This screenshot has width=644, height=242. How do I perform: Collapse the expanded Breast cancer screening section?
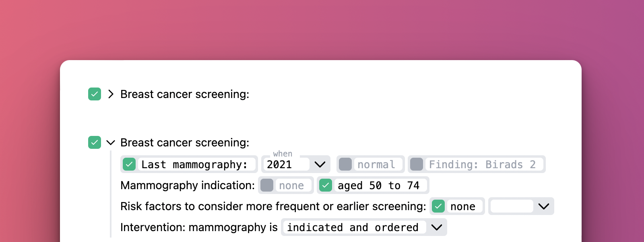tap(111, 143)
